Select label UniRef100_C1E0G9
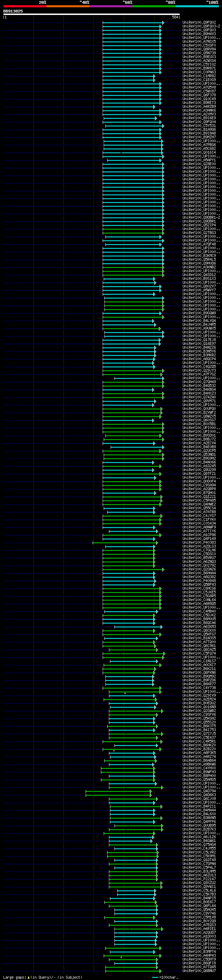Screen dimensions: 222x980 coord(199,80)
